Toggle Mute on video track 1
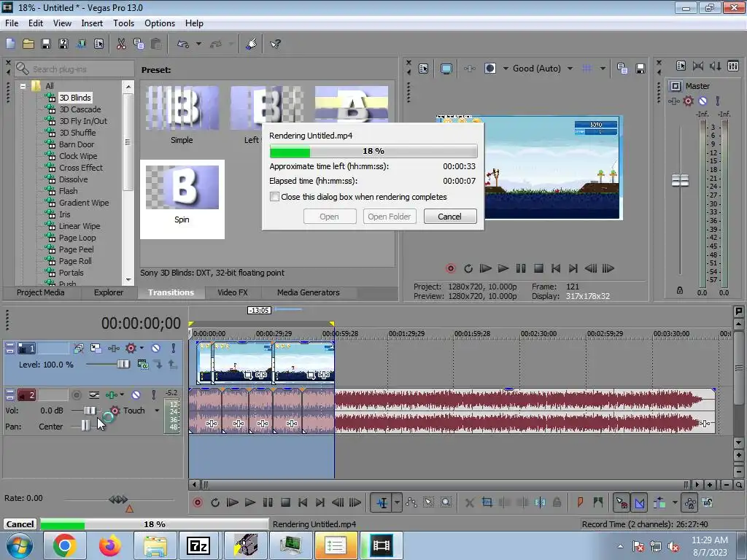 click(155, 349)
